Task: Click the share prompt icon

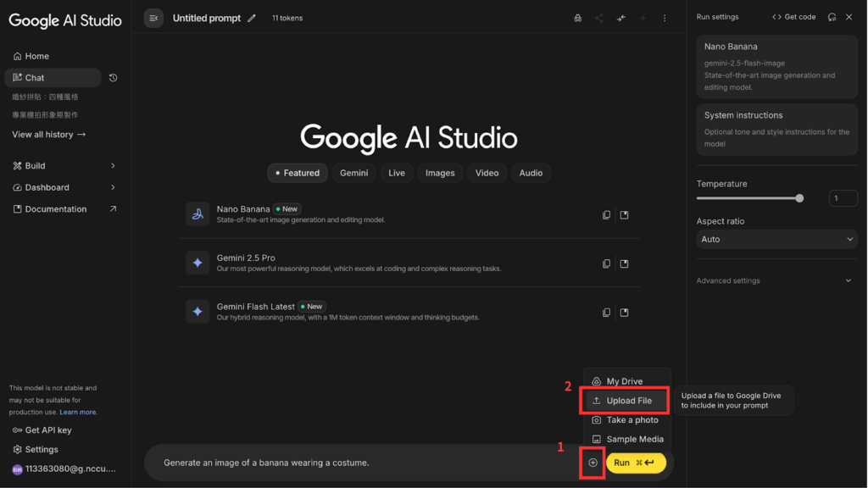Action: 599,18
